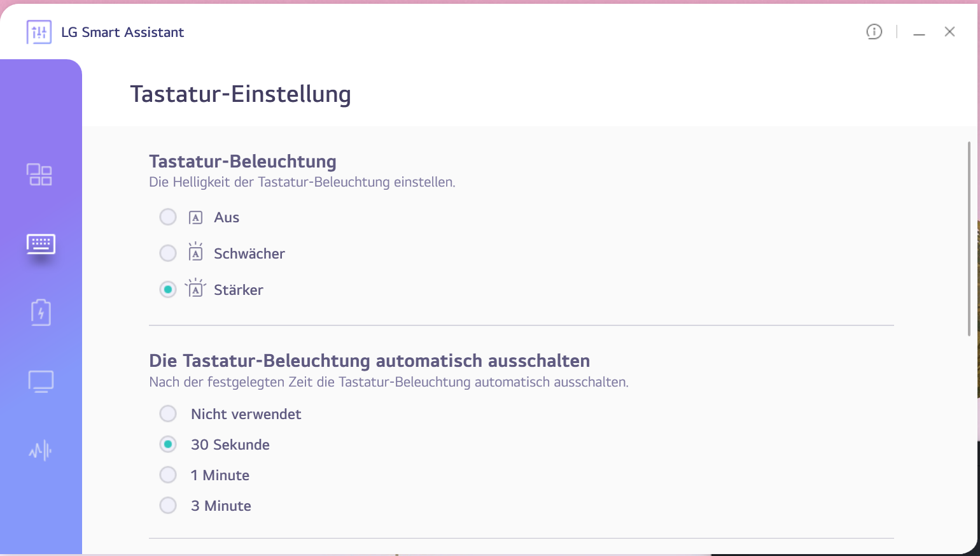Select the Stärker brightness radio button
This screenshot has height=556, width=980.
coord(168,290)
